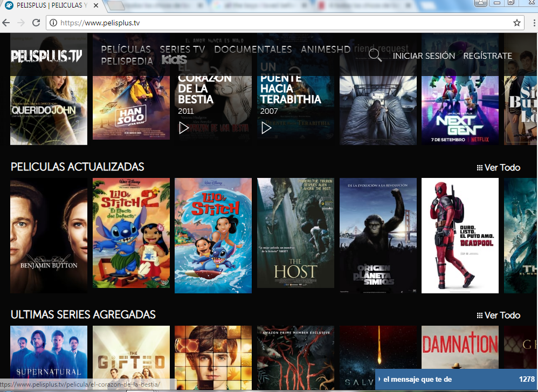Click the play icon on El Corazón de la Bestia
538x392 pixels.
184,128
